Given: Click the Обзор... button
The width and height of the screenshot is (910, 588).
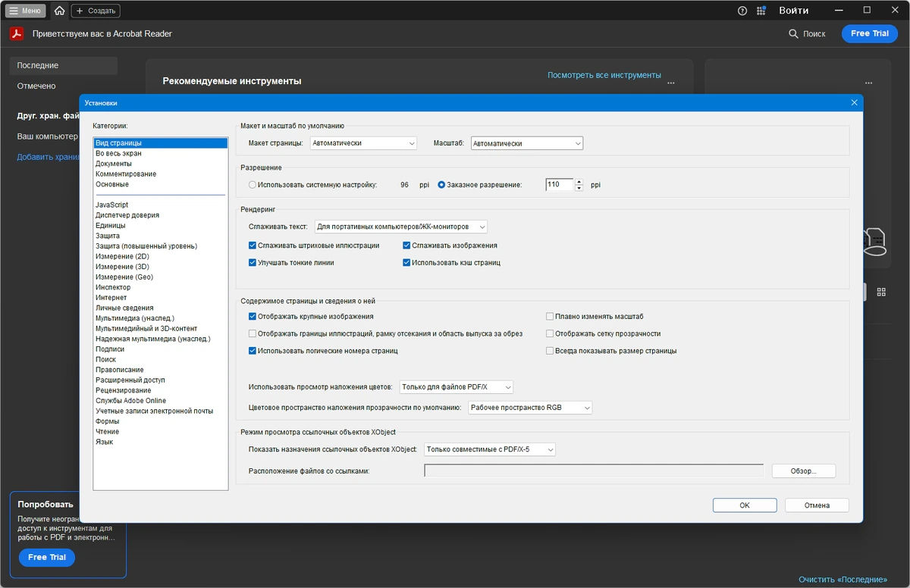Looking at the screenshot, I should [x=804, y=471].
